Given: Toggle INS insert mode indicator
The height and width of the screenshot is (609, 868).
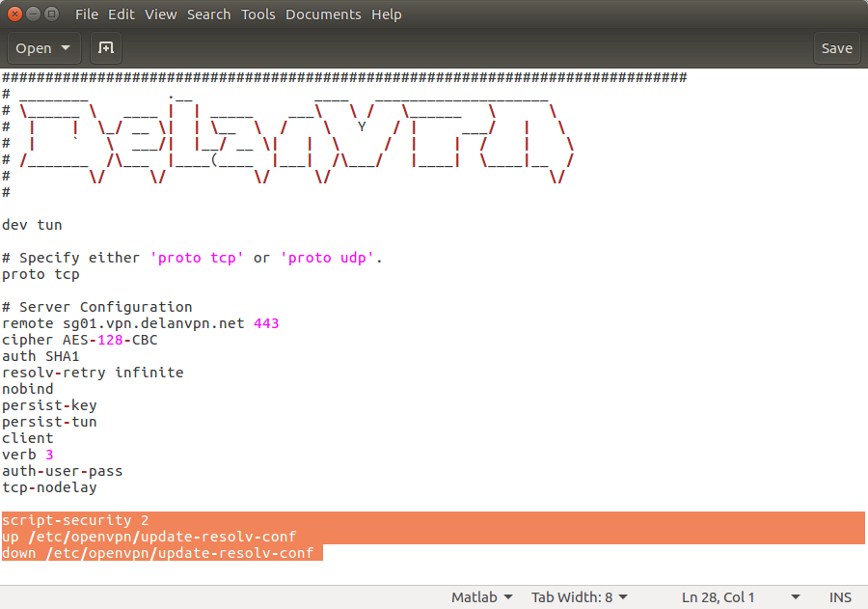Looking at the screenshot, I should (x=840, y=597).
